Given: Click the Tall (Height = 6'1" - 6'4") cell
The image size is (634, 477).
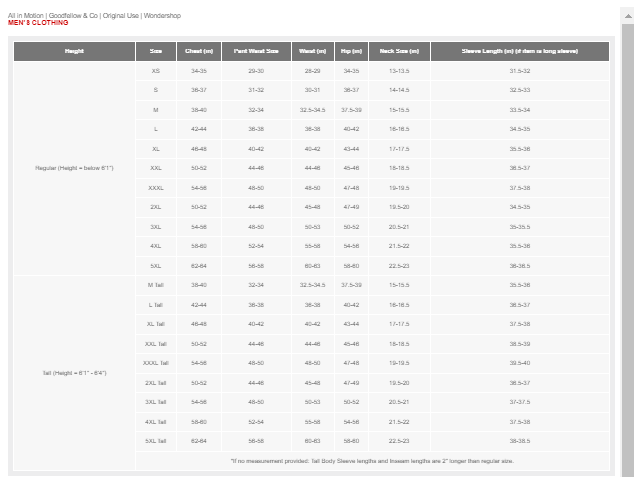Looking at the screenshot, I should click(74, 373).
